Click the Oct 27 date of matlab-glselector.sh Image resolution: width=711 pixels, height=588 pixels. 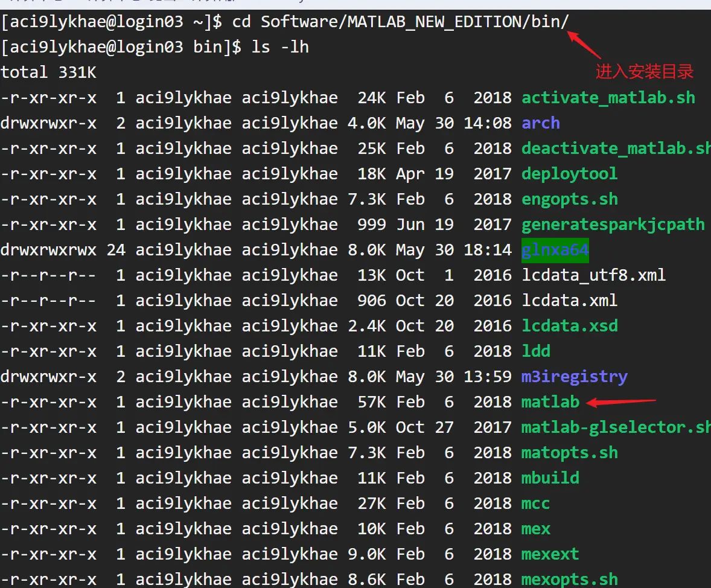click(425, 427)
